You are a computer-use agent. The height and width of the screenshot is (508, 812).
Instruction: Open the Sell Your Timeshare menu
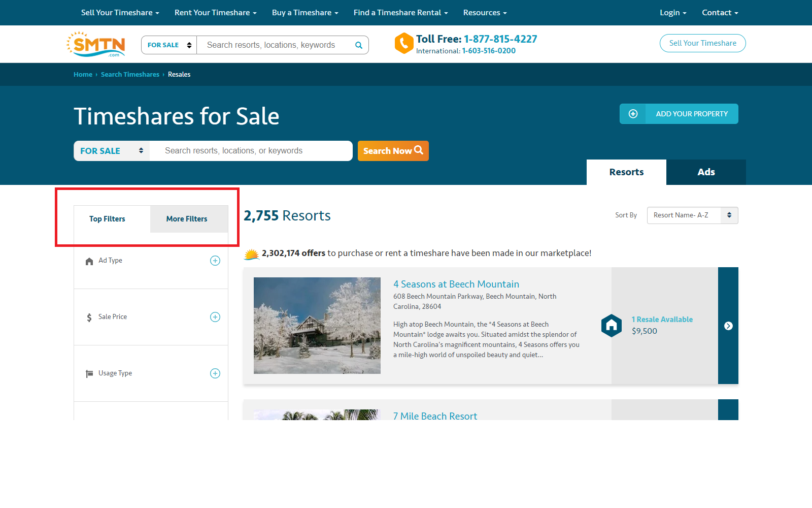[x=120, y=13]
